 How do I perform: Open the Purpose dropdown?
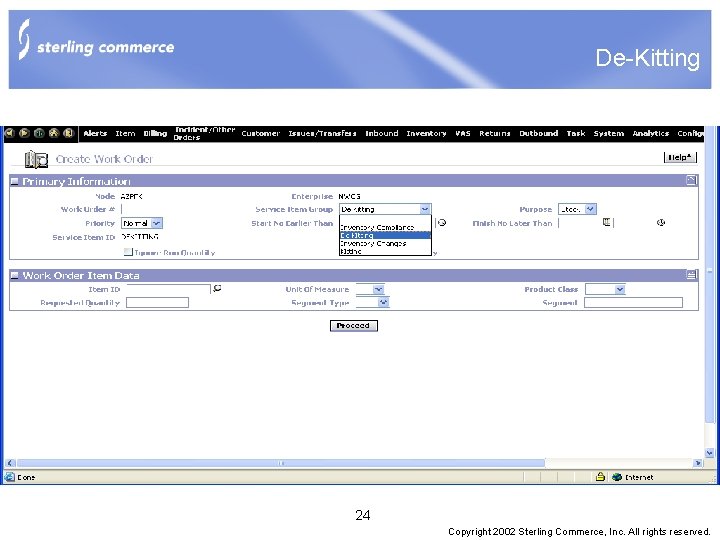(x=591, y=209)
